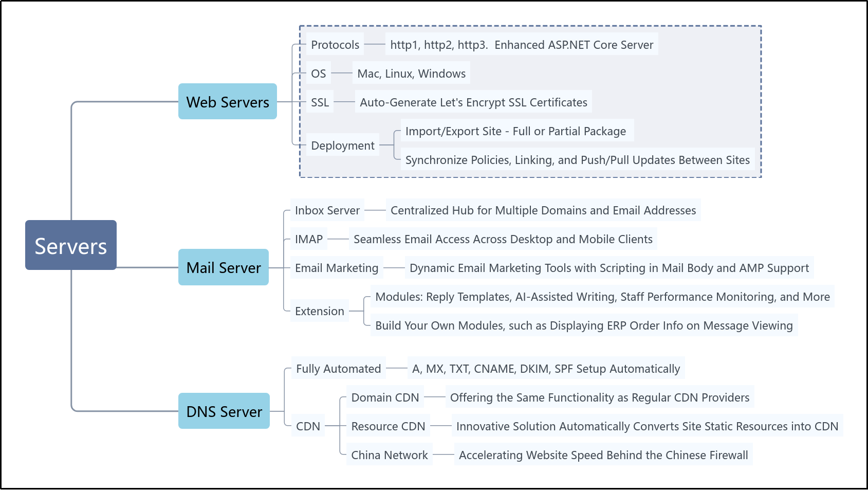This screenshot has height=490, width=868.
Task: Click the IMAP node
Action: coord(308,239)
